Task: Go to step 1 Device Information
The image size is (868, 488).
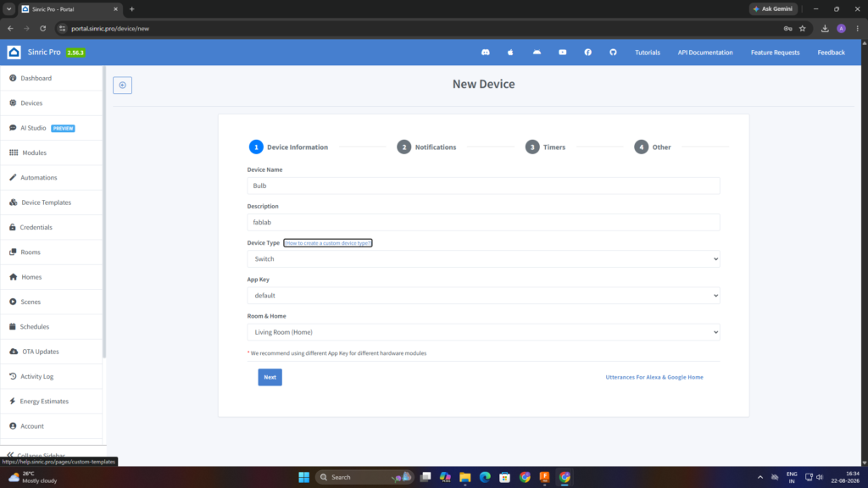Action: pos(288,147)
